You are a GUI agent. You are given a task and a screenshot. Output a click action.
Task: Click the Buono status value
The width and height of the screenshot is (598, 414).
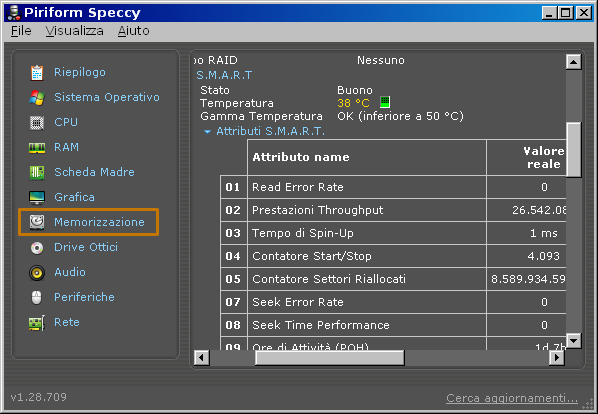coord(355,90)
